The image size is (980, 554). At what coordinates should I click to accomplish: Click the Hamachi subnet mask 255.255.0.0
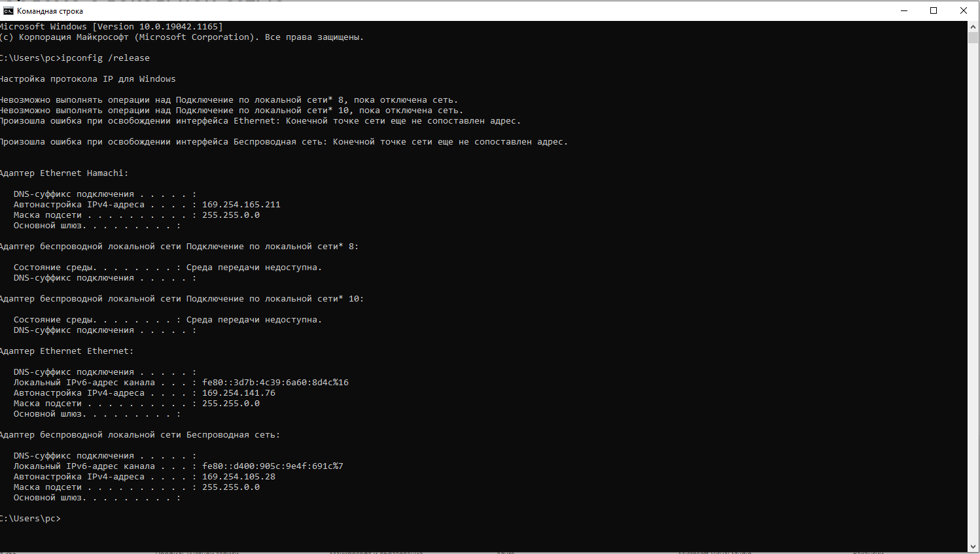point(231,215)
